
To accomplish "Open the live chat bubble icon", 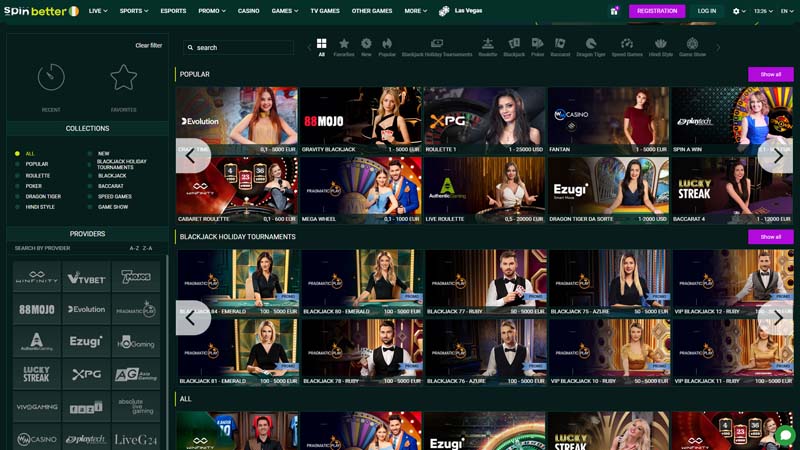I will [x=786, y=436].
